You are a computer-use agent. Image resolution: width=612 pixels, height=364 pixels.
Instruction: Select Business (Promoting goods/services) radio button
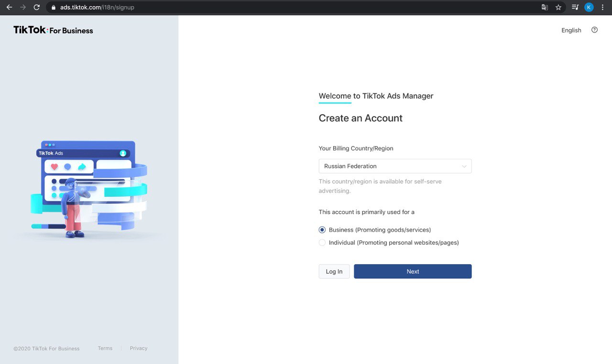tap(322, 230)
